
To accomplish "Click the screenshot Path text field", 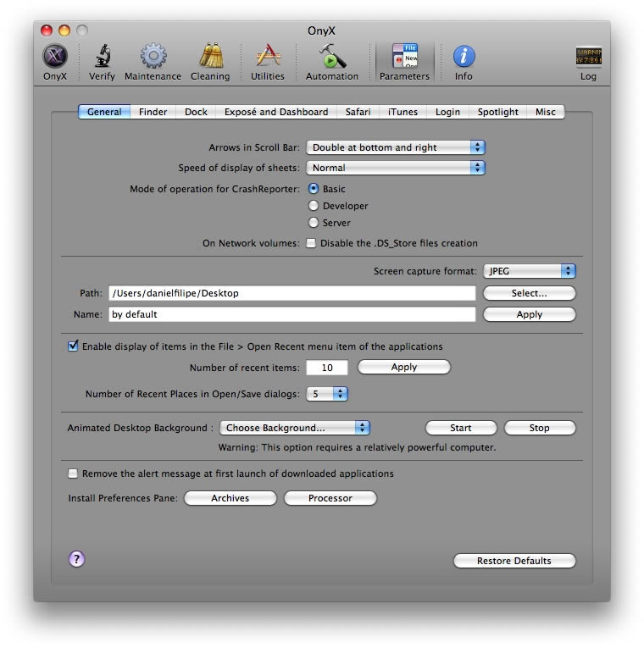I will tap(292, 293).
